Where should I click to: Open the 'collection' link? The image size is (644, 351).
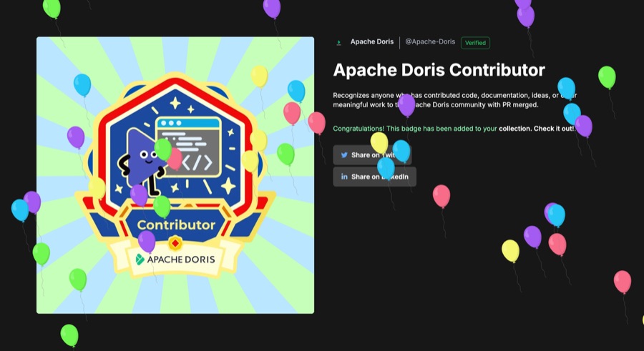pyautogui.click(x=514, y=129)
